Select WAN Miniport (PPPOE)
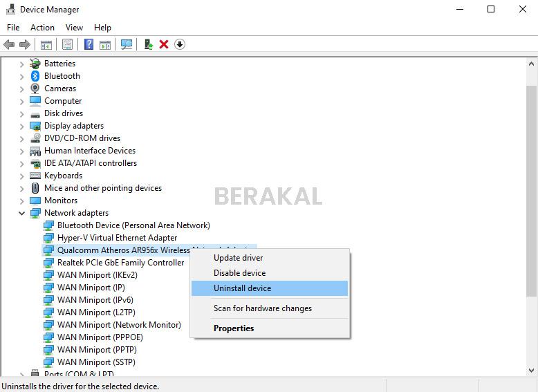 (100, 337)
